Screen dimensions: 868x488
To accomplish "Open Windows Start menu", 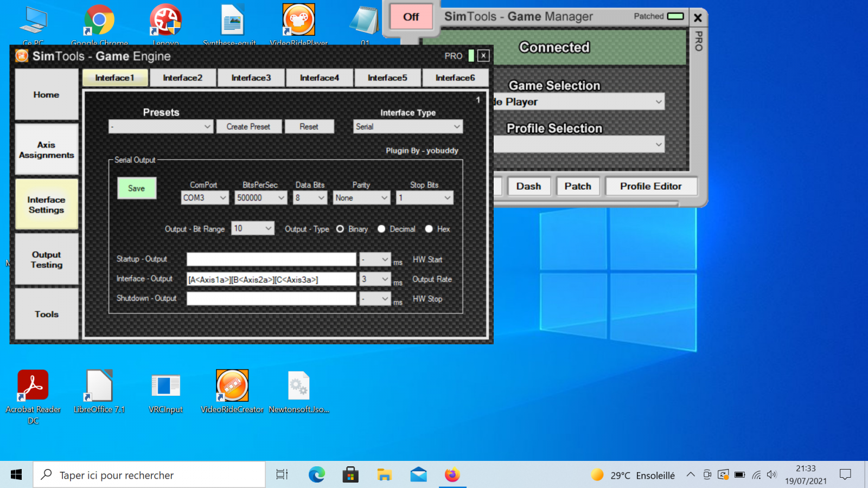I will click(x=16, y=475).
